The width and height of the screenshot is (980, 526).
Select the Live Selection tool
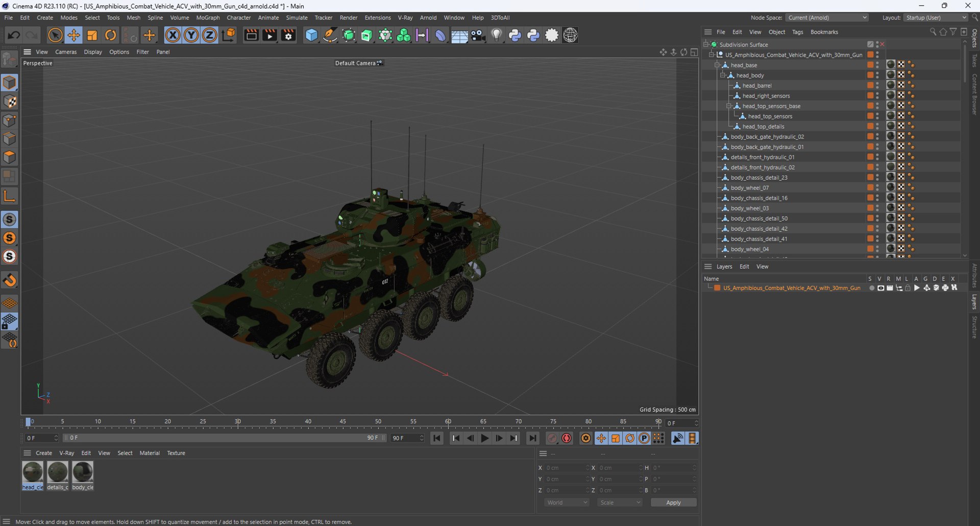(55, 35)
